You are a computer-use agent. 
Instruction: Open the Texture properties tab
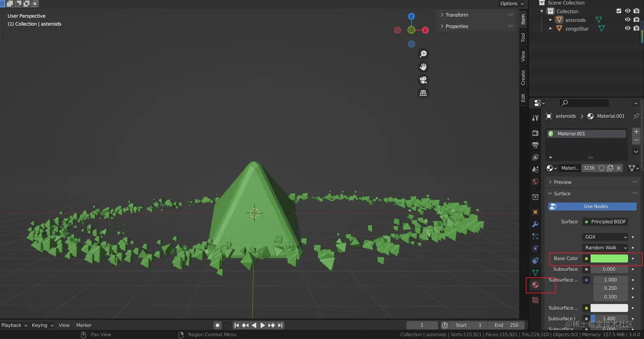(x=535, y=300)
